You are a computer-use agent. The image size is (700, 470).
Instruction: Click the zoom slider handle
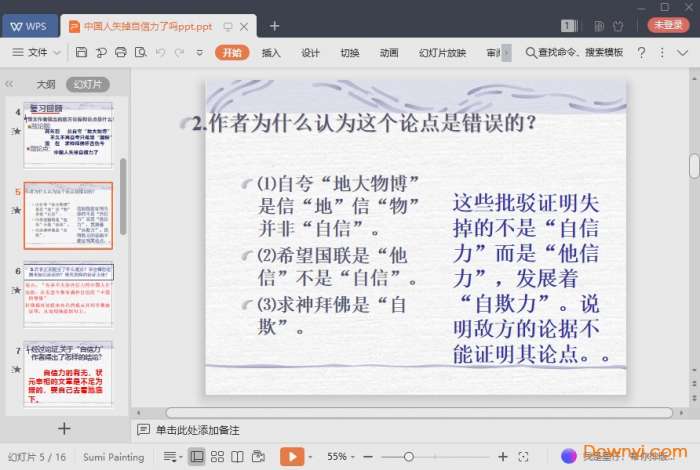click(408, 457)
